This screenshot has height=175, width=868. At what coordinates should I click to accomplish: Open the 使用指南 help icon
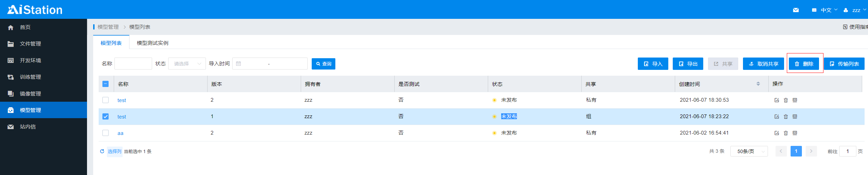coord(845,27)
